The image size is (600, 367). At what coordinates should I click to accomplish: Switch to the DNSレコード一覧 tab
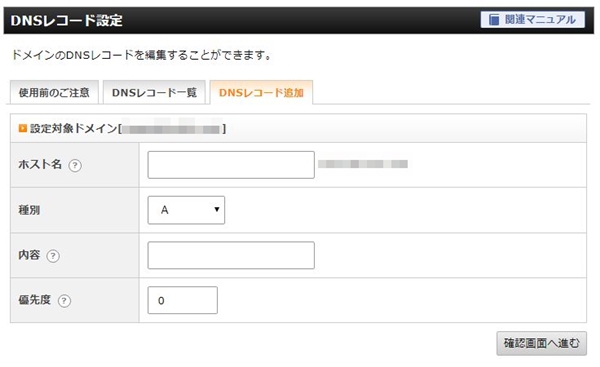[x=154, y=92]
